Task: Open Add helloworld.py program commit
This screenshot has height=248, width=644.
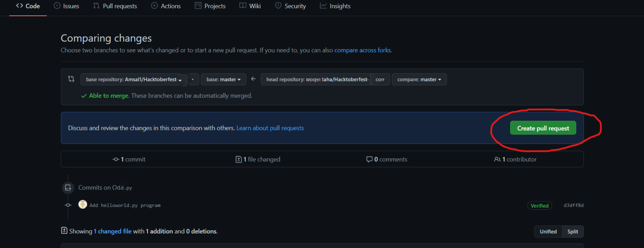Action: tap(125, 205)
